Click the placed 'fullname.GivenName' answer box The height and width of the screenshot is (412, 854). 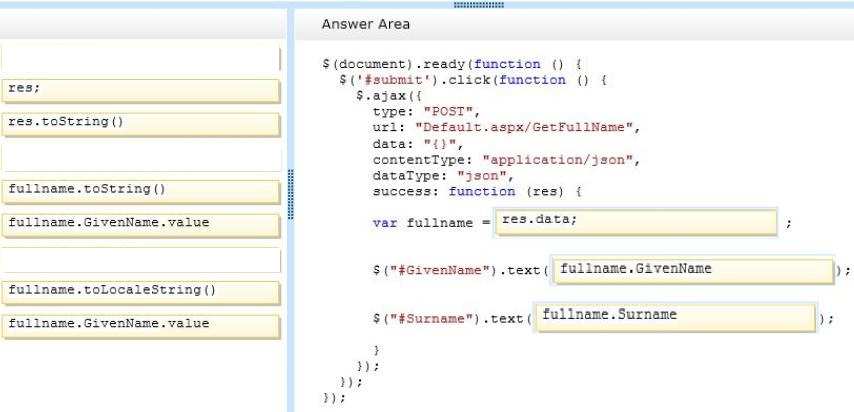click(693, 271)
